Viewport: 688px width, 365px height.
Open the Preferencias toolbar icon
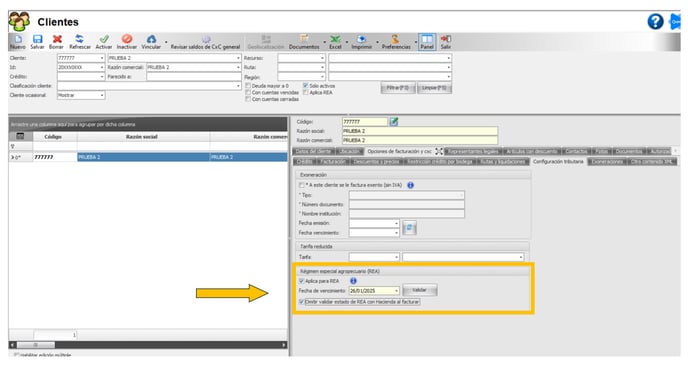tap(395, 39)
